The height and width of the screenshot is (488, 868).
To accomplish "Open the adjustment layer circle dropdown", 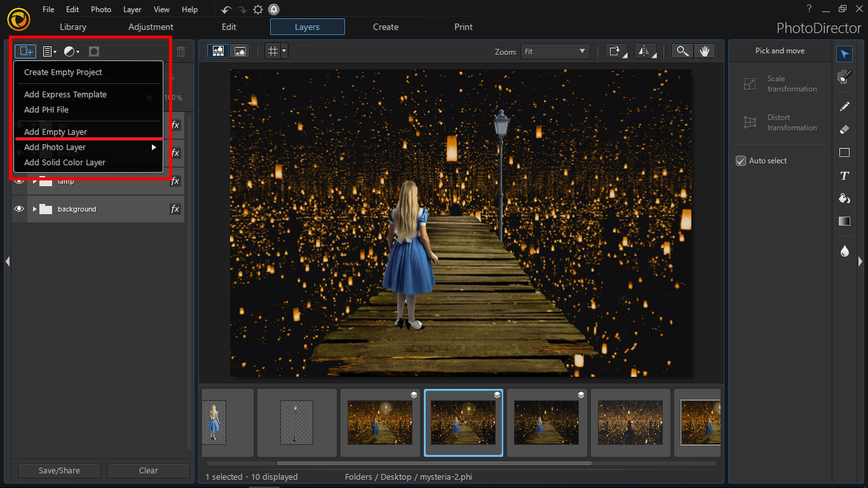I will [71, 51].
